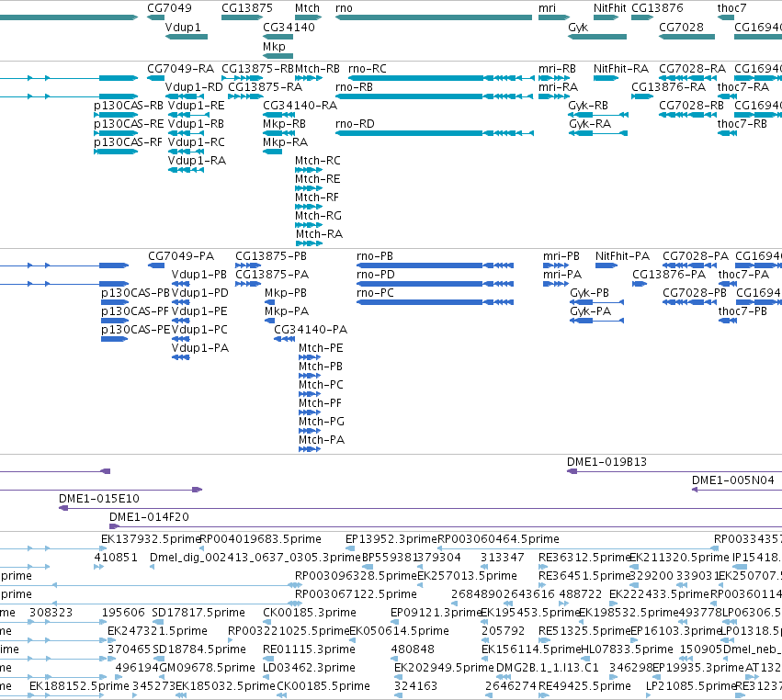This screenshot has height=700, width=782.
Task: Select the Mkp gene label
Action: (x=275, y=46)
